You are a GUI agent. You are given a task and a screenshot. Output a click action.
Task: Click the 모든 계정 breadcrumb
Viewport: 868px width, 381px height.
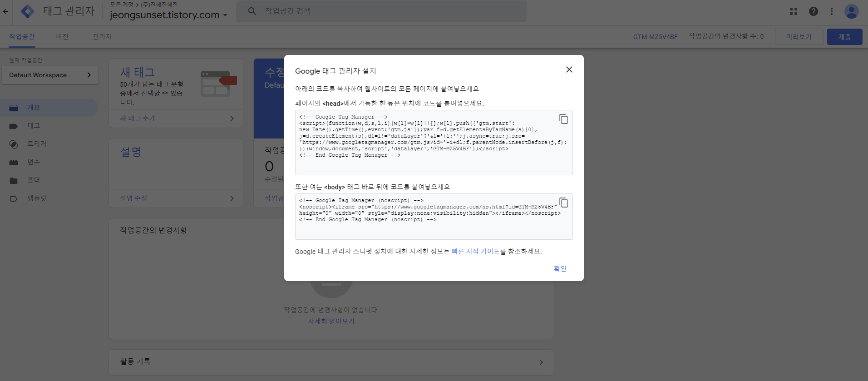pos(122,5)
